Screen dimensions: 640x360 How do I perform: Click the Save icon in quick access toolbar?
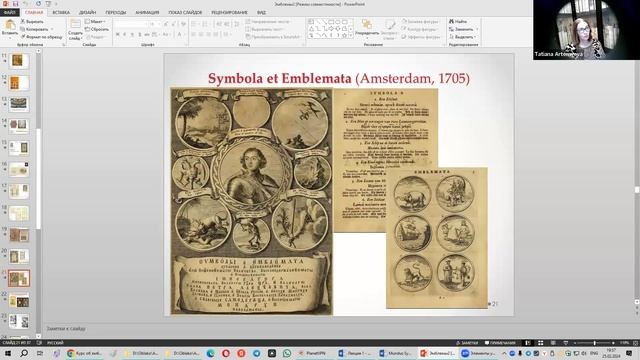[x=16, y=4]
